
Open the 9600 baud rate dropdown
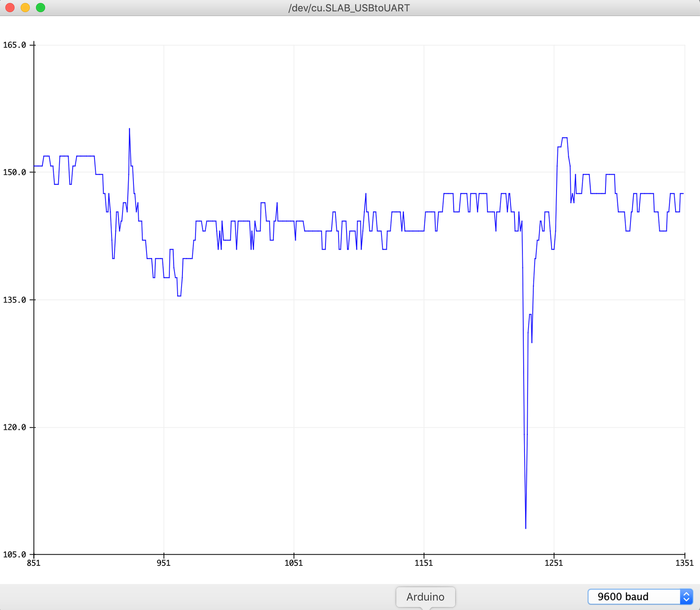[x=633, y=596]
